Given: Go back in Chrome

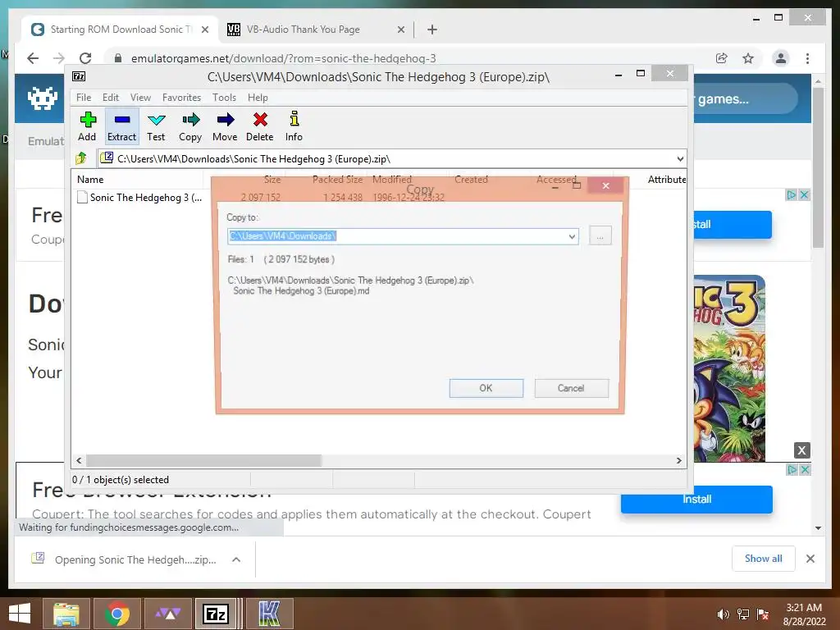Looking at the screenshot, I should click(33, 58).
